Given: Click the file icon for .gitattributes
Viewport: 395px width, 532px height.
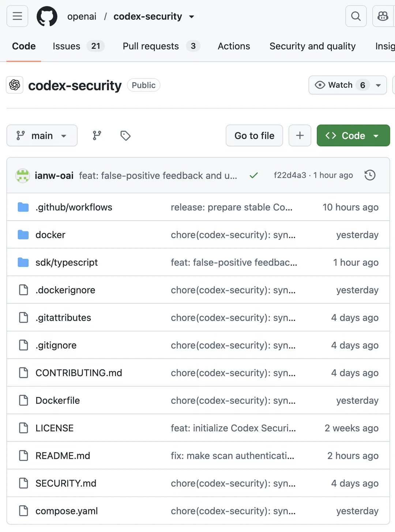Looking at the screenshot, I should point(23,318).
